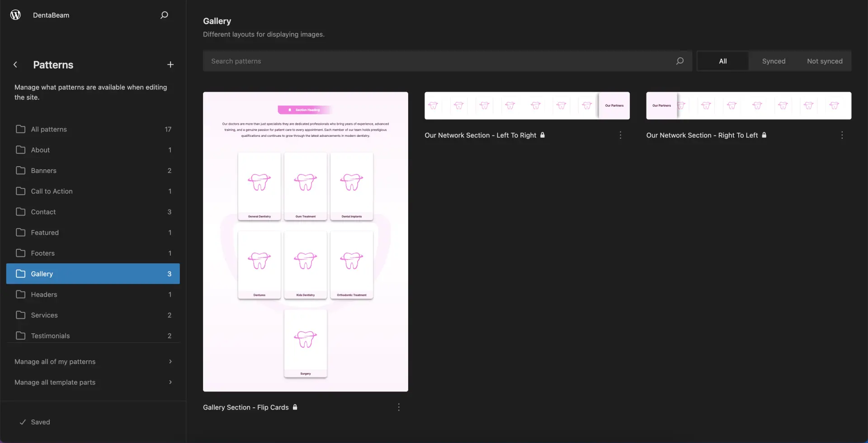Open the Headers pattern category
The width and height of the screenshot is (868, 443).
[93, 294]
